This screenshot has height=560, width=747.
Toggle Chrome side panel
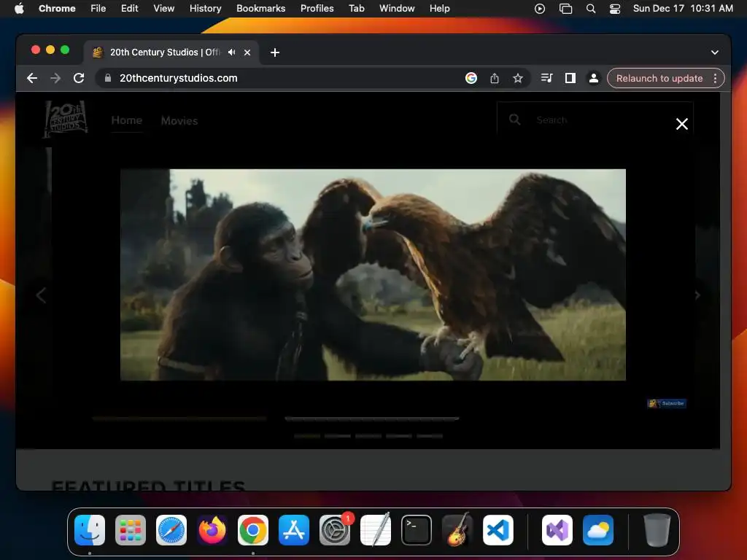[x=570, y=78]
